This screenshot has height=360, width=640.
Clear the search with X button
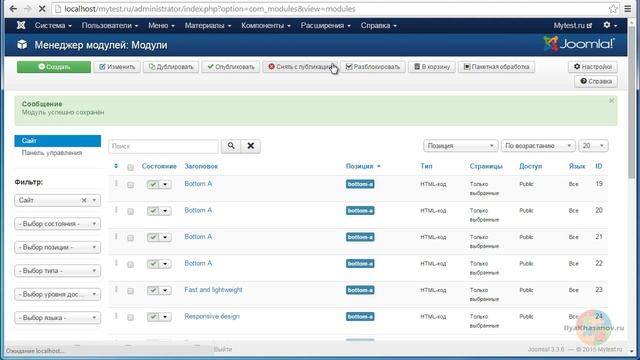(251, 146)
